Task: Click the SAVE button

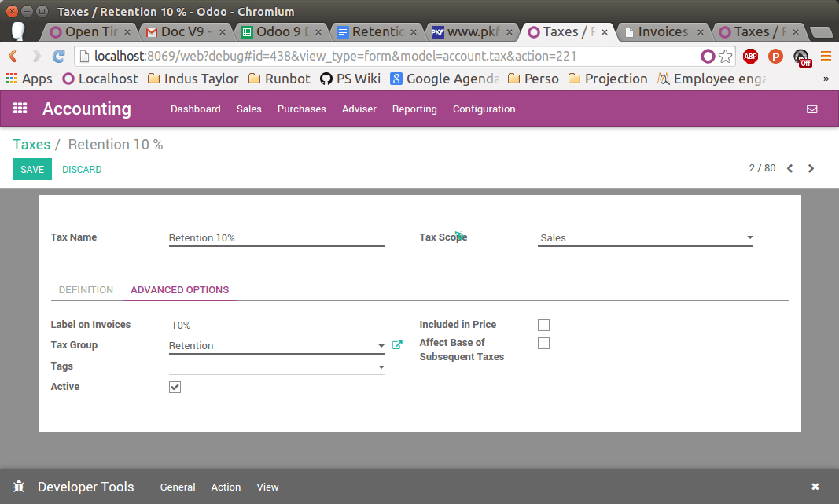Action: (x=31, y=169)
